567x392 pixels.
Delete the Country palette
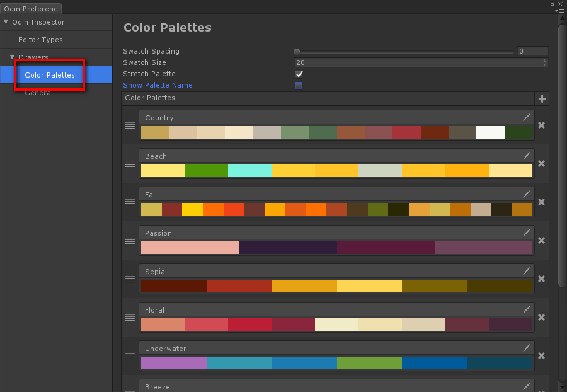tap(541, 125)
